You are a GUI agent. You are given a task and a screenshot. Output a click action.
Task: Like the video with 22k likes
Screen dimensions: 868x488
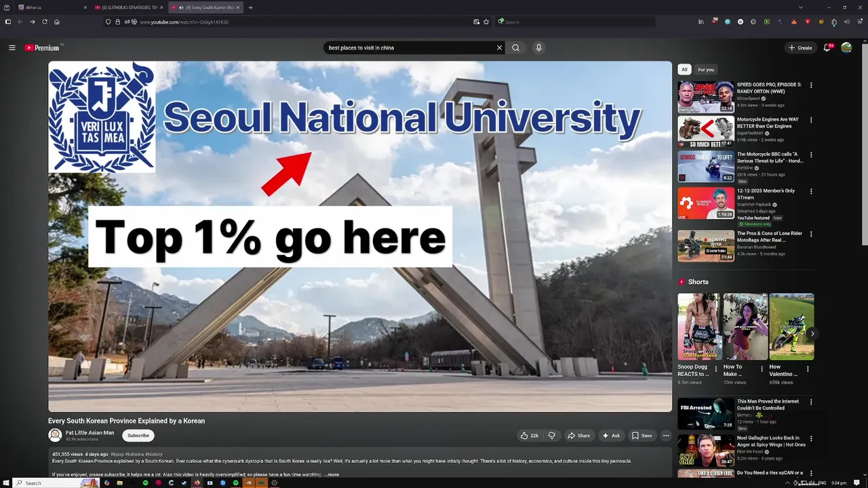click(x=530, y=436)
